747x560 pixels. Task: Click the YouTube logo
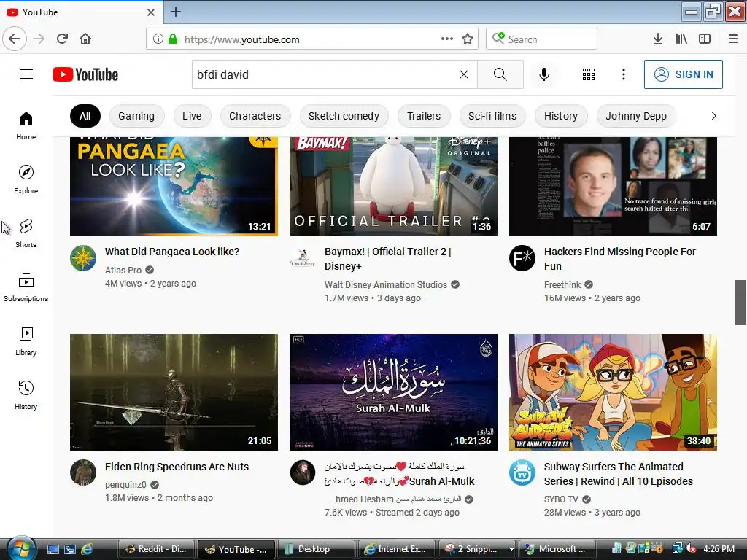85,74
